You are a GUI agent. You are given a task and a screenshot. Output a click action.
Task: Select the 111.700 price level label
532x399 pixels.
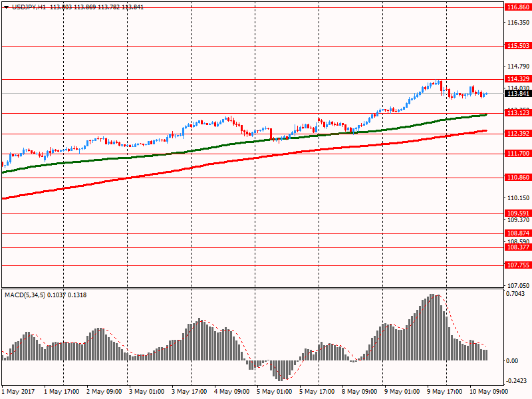pos(518,154)
